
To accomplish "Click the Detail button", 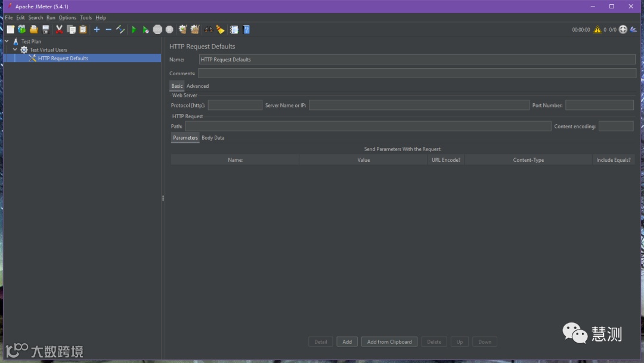I will pyautogui.click(x=320, y=342).
